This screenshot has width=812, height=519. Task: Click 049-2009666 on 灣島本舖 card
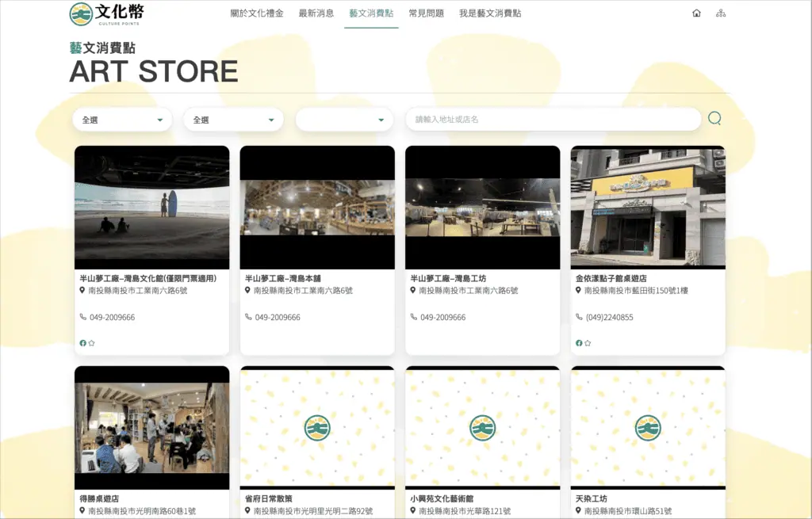click(278, 317)
